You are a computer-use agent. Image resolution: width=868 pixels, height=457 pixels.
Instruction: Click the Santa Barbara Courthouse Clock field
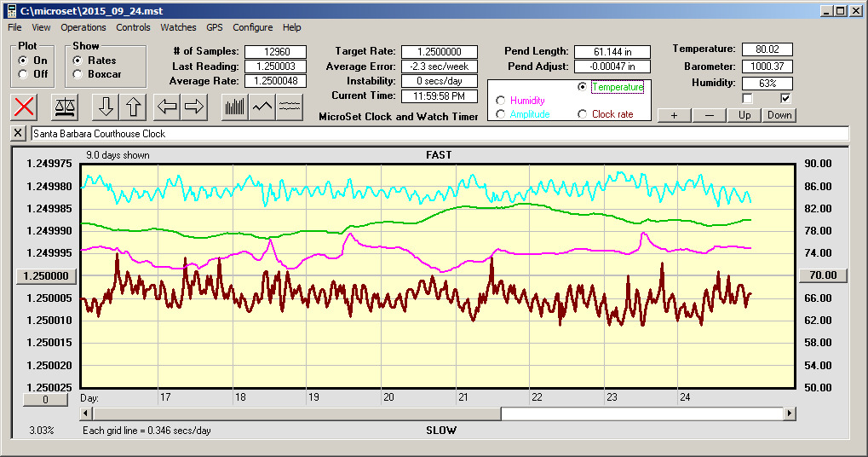(439, 134)
